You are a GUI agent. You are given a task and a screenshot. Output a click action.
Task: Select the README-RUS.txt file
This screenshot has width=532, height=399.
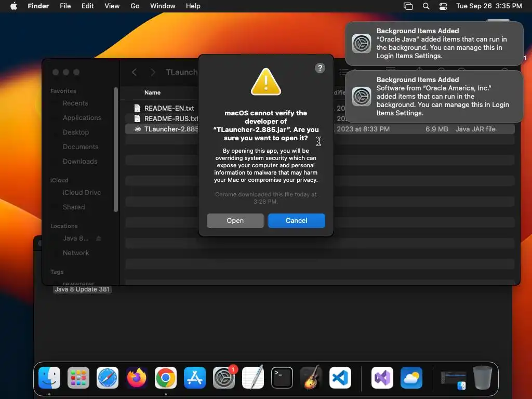click(171, 119)
